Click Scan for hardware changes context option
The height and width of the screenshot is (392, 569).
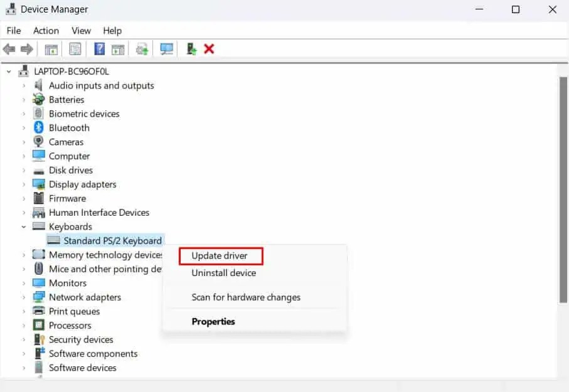[x=247, y=297]
